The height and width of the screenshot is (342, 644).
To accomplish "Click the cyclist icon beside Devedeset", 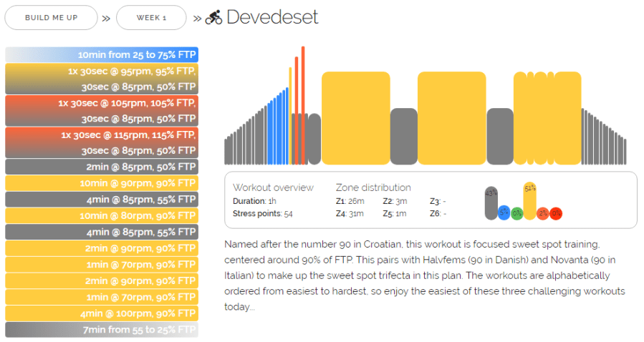I will click(x=213, y=18).
